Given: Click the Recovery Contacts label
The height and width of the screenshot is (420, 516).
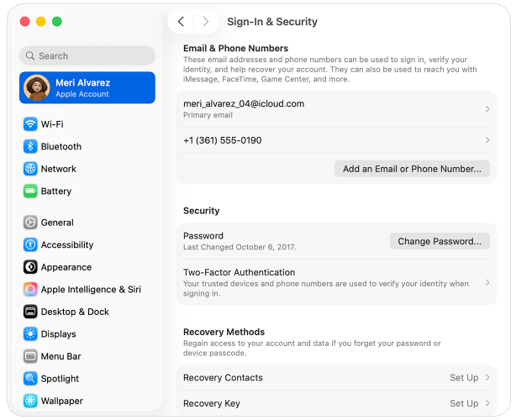Looking at the screenshot, I should pyautogui.click(x=223, y=377).
